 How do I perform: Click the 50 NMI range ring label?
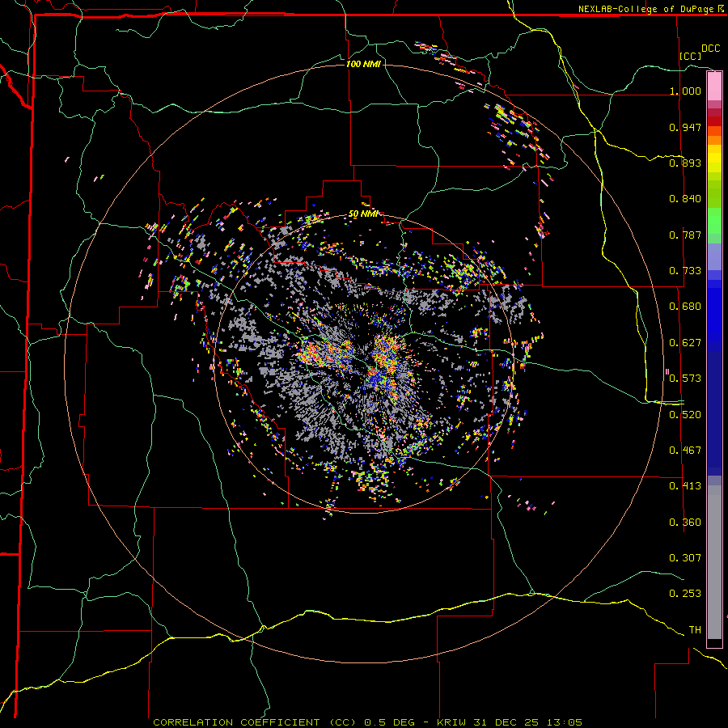363,214
